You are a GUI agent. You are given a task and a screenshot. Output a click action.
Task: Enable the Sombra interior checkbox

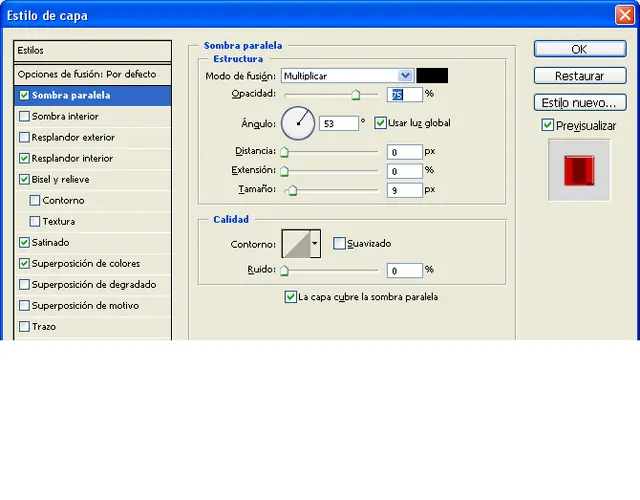[x=24, y=116]
